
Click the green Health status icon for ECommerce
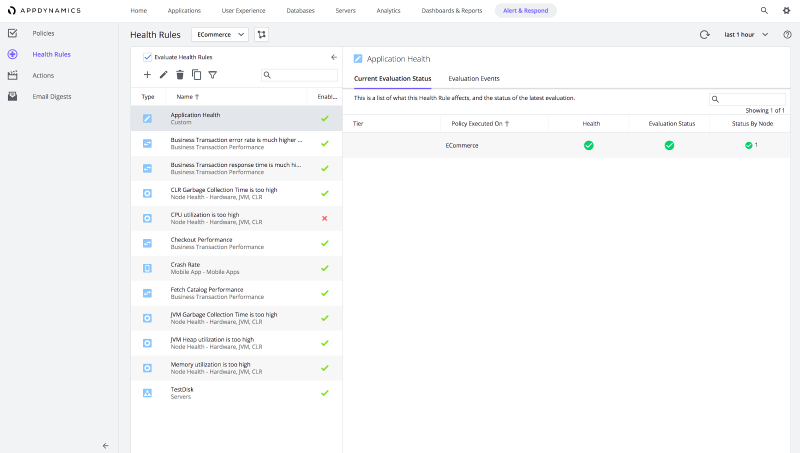pos(589,145)
